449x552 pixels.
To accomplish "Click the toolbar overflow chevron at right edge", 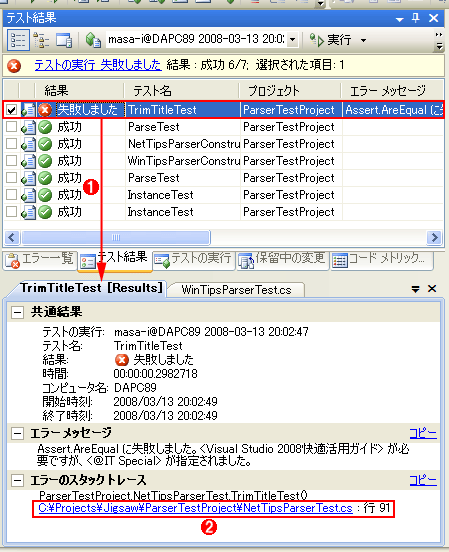I will pyautogui.click(x=439, y=40).
